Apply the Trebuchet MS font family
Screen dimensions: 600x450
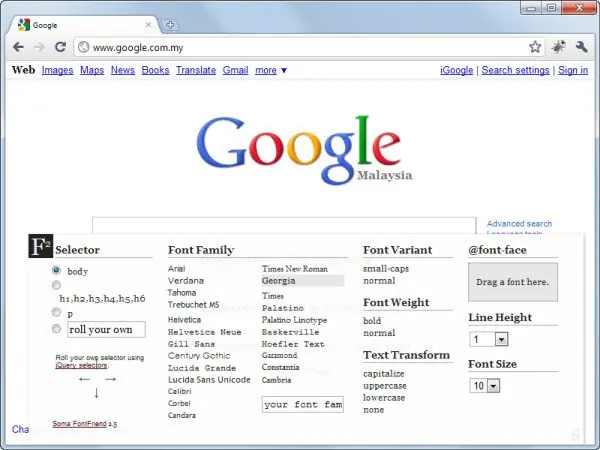click(x=194, y=305)
